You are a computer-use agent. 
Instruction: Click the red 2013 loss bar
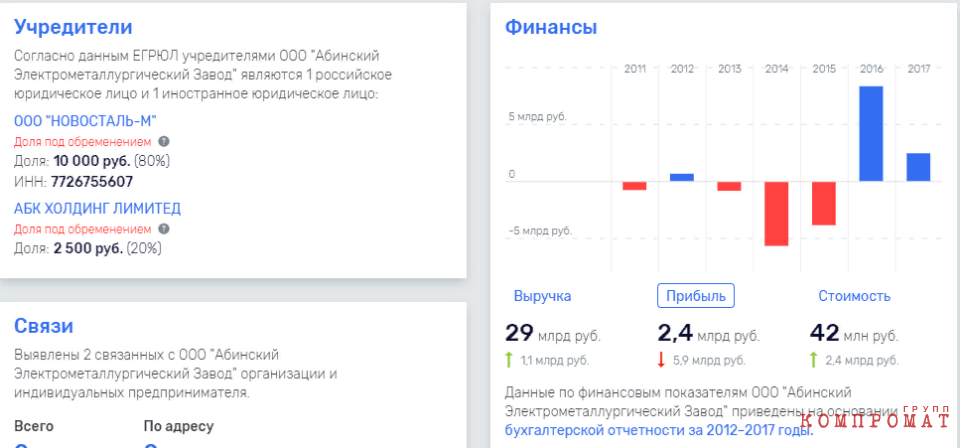tap(729, 186)
